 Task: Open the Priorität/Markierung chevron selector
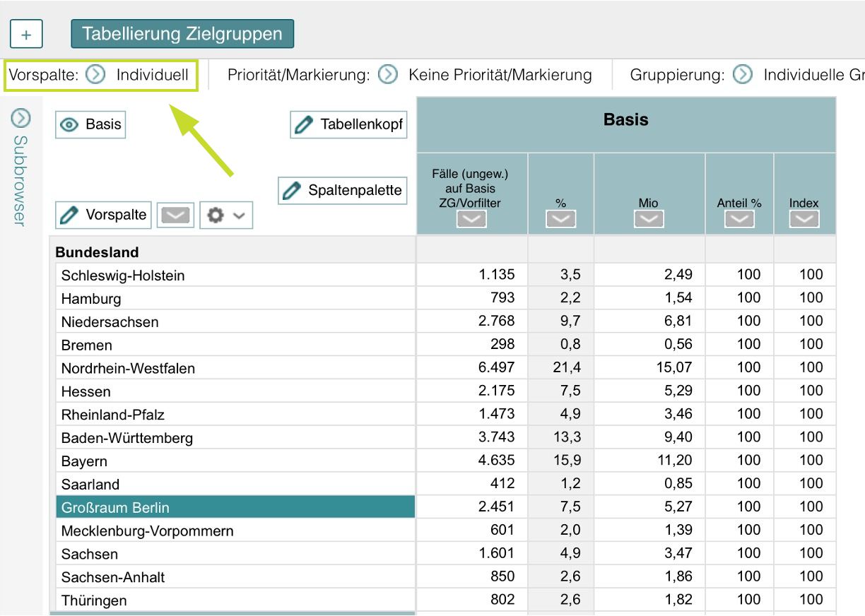click(x=388, y=75)
